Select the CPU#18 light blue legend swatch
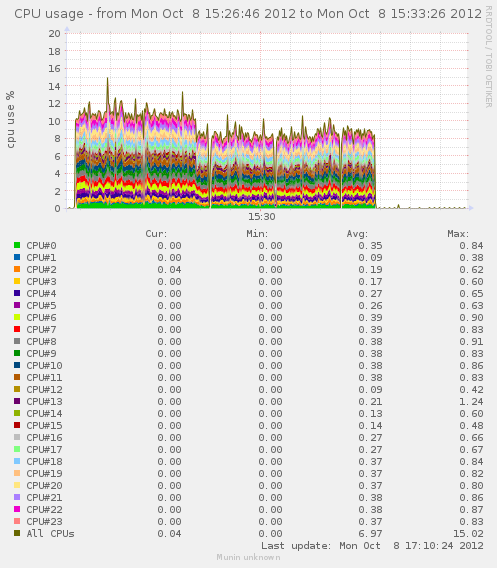Image resolution: width=497 pixels, height=568 pixels. (17, 461)
